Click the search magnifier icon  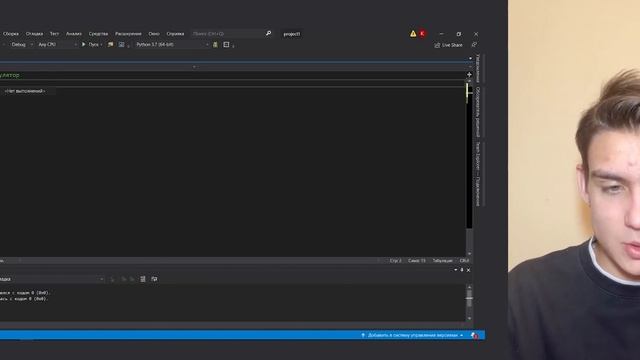(x=268, y=33)
